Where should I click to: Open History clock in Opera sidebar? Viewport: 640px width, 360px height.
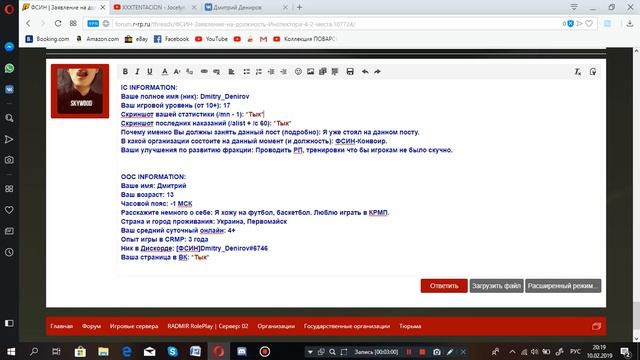pyautogui.click(x=9, y=252)
